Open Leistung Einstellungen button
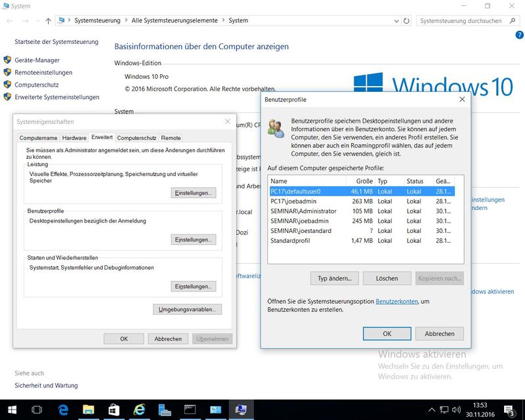 pyautogui.click(x=193, y=193)
